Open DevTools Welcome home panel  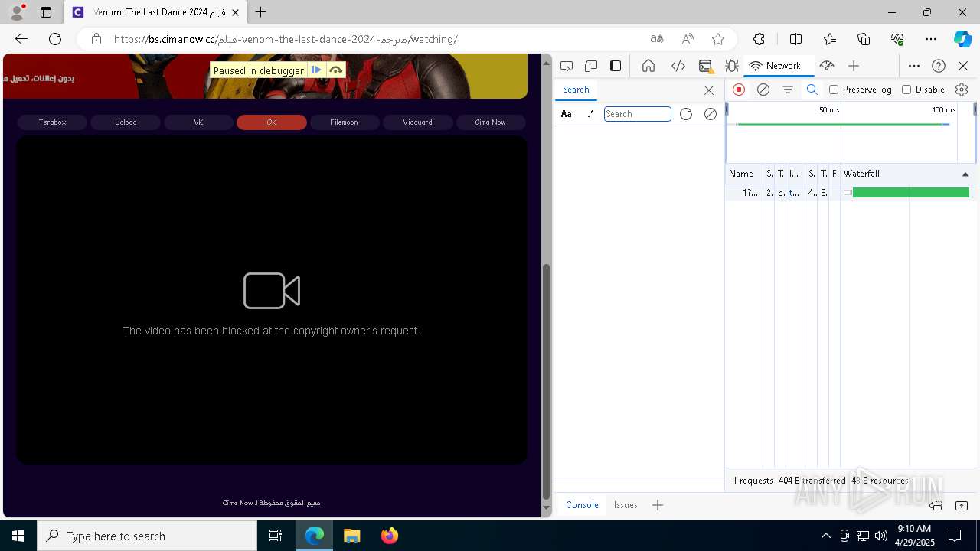click(x=648, y=66)
